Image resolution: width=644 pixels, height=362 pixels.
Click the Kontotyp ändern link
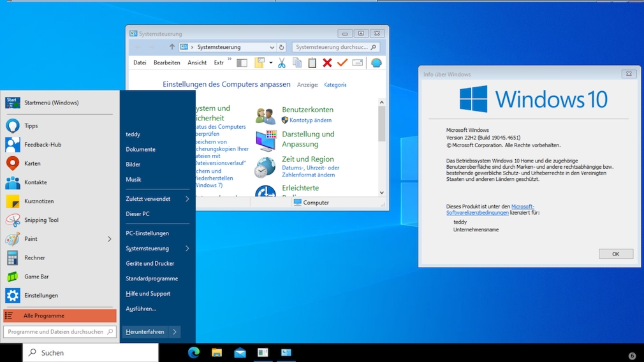click(311, 120)
